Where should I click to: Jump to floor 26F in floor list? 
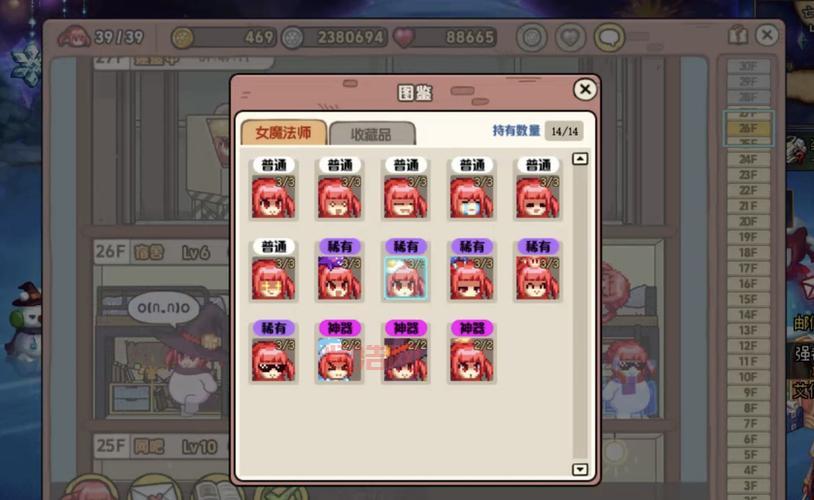(x=748, y=128)
